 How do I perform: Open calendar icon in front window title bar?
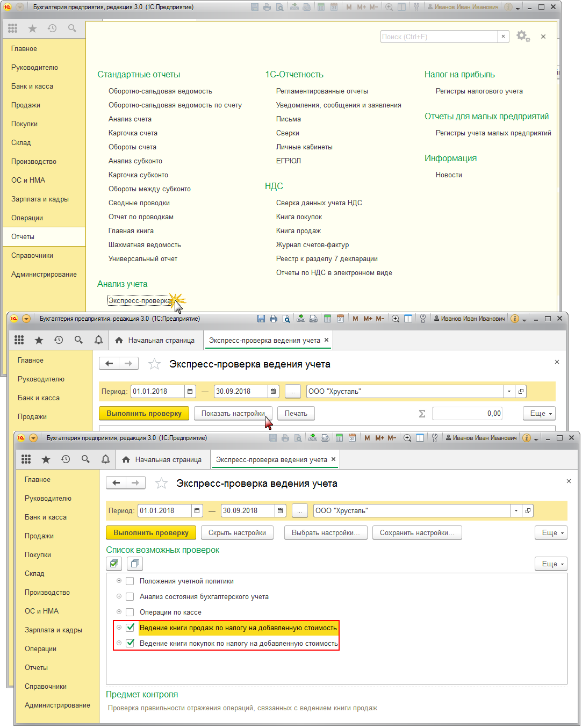click(x=352, y=438)
